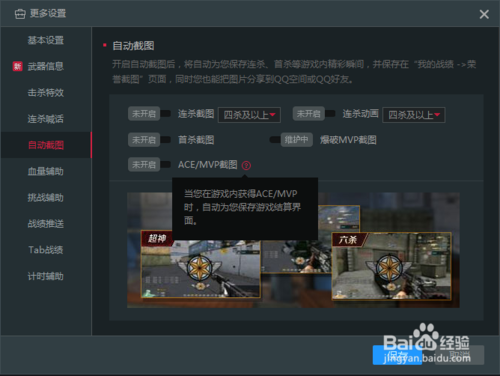500x376 pixels.
Task: Click the red 新 badge beside 武器信息
Action: point(17,66)
